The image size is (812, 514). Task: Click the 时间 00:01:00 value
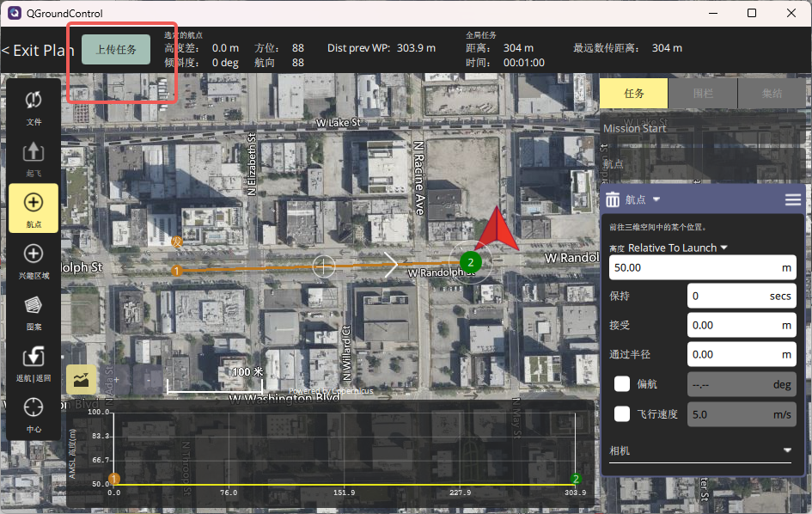[x=524, y=63]
